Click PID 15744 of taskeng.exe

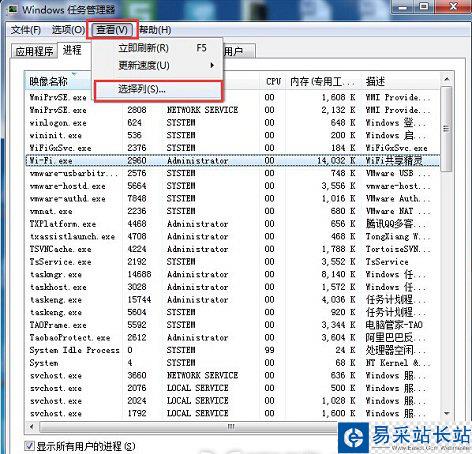click(x=139, y=300)
